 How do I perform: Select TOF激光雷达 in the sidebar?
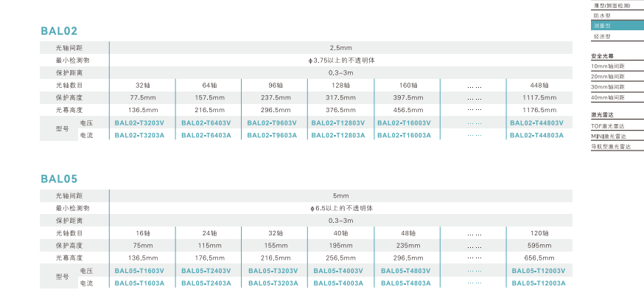(609, 127)
